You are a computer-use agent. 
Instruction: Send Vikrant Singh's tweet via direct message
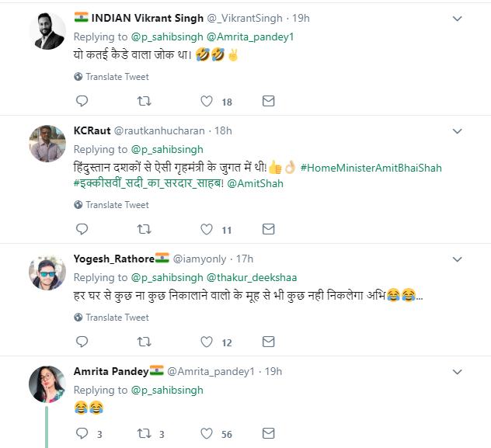[268, 102]
